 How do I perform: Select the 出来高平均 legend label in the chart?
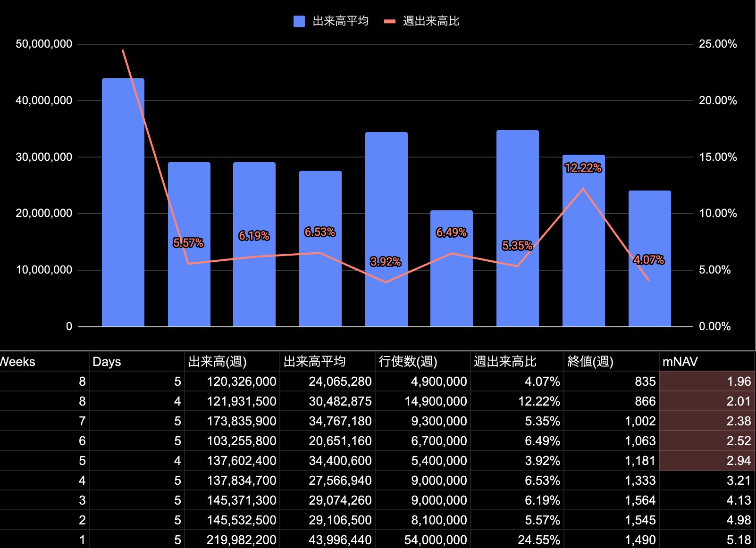tap(341, 21)
